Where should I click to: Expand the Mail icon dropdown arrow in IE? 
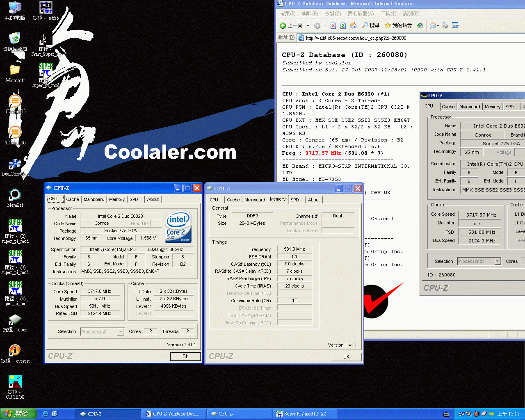point(438,26)
